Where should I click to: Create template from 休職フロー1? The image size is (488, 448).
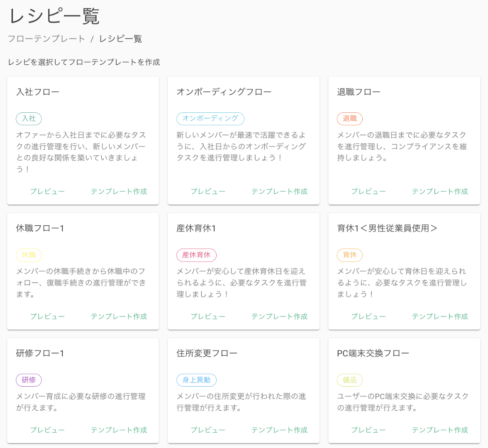[x=119, y=317]
